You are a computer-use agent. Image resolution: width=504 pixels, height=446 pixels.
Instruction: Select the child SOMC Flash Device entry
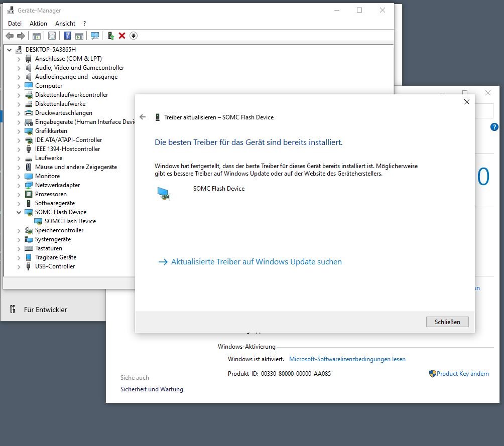tap(70, 221)
